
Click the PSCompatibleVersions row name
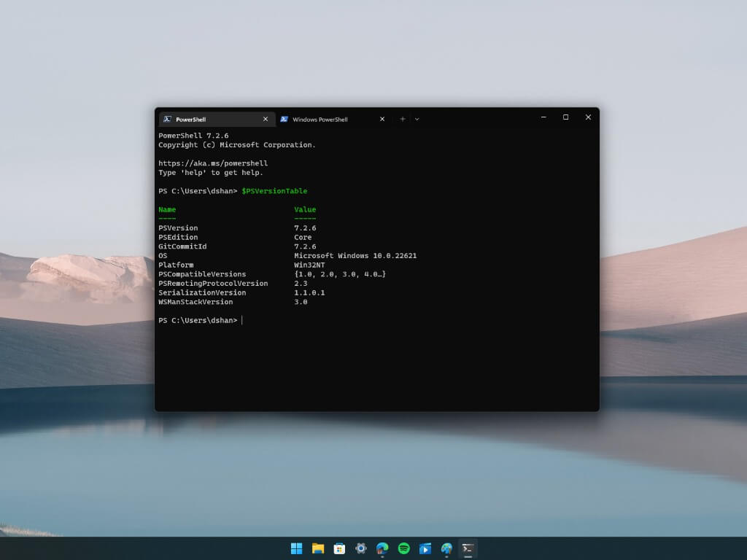click(202, 274)
